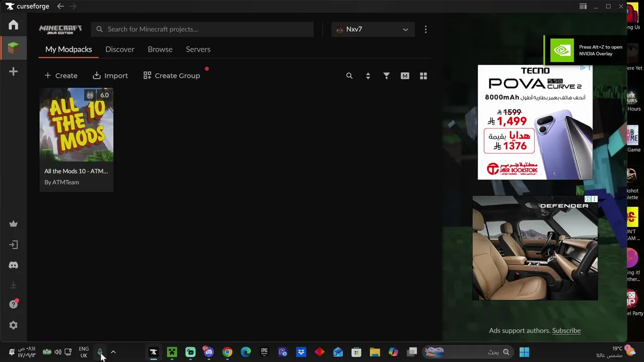Screen dimensions: 644x362
Task: Open the All the Mods 10 thumbnail
Action: tap(76, 124)
